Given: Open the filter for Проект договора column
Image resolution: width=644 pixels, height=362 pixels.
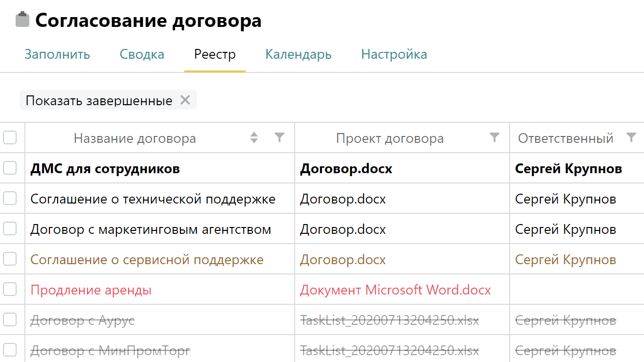Looking at the screenshot, I should [x=495, y=138].
